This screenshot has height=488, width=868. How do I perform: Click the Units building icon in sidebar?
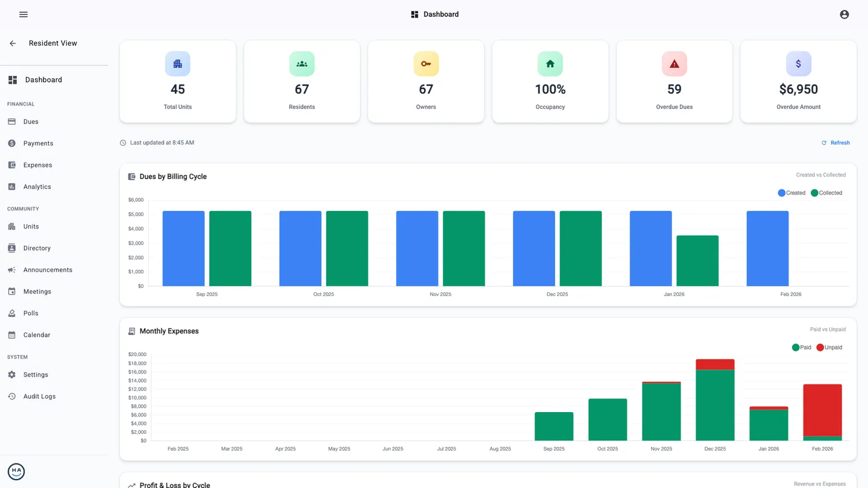[x=11, y=227]
